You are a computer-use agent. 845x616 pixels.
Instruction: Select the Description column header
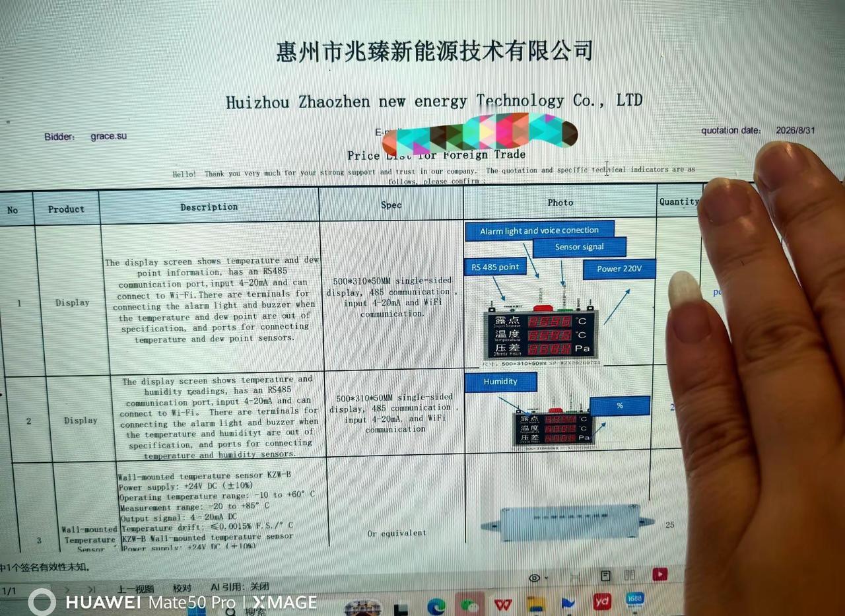click(209, 207)
